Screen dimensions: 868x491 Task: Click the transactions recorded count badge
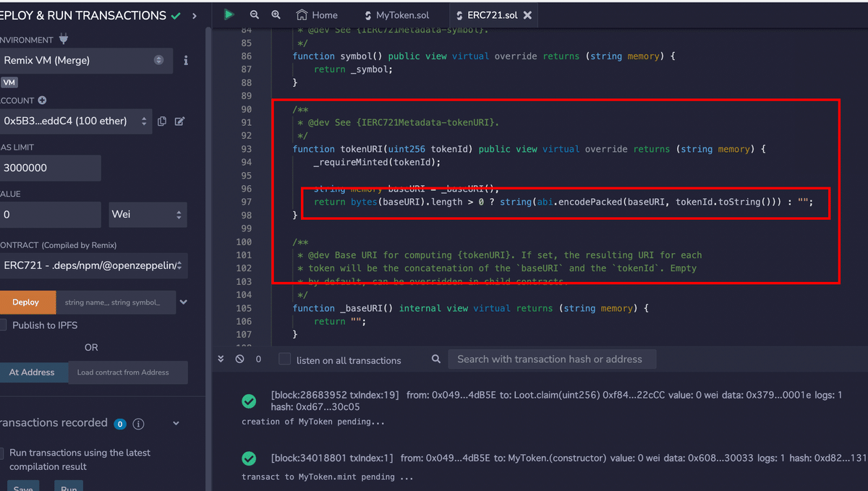pyautogui.click(x=120, y=424)
